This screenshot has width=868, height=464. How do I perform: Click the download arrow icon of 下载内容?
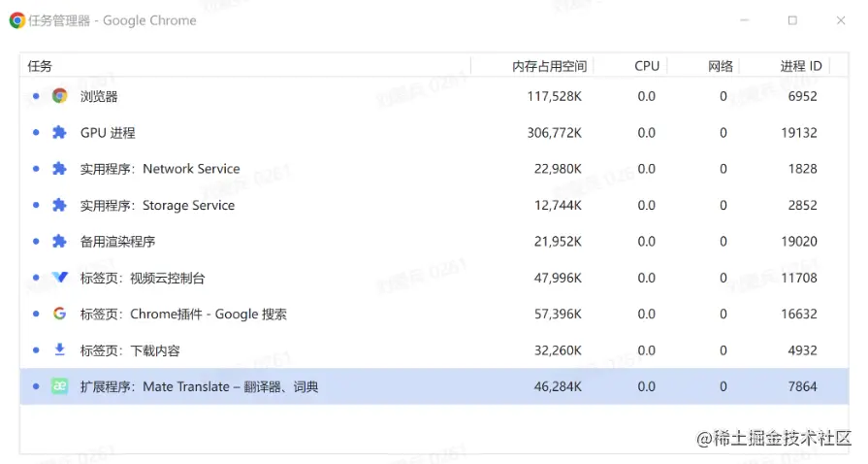coord(60,349)
